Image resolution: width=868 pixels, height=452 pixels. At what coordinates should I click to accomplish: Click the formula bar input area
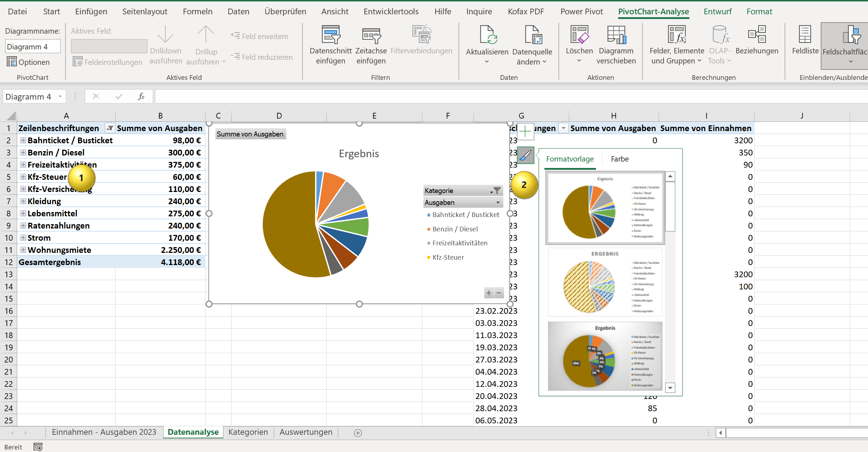click(511, 96)
